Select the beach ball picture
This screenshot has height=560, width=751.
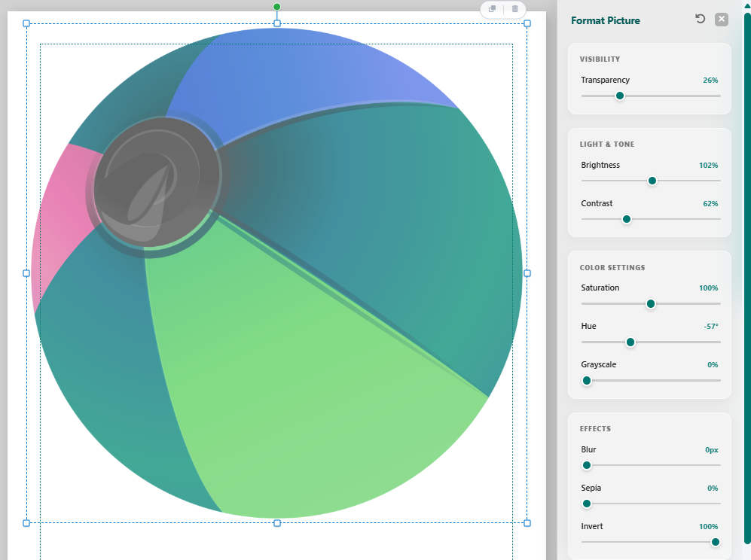click(x=277, y=273)
